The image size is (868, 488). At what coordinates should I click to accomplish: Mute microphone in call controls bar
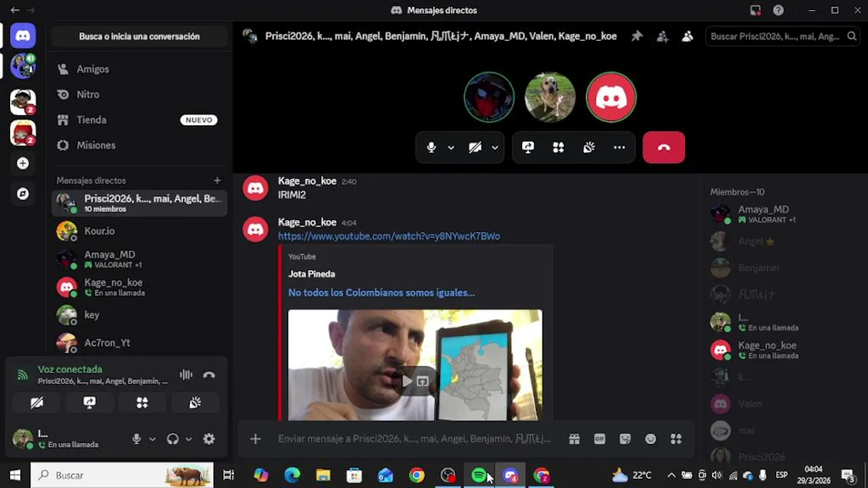tap(431, 147)
